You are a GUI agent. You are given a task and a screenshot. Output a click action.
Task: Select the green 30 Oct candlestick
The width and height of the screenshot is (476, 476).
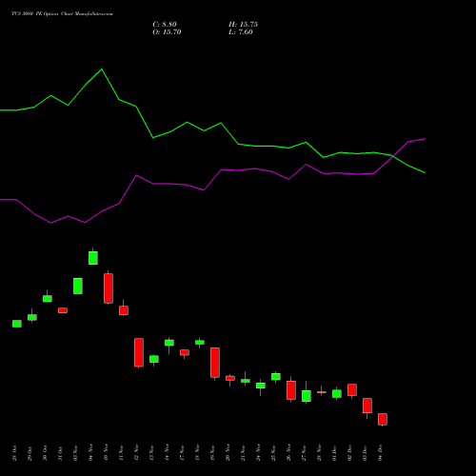tap(48, 298)
